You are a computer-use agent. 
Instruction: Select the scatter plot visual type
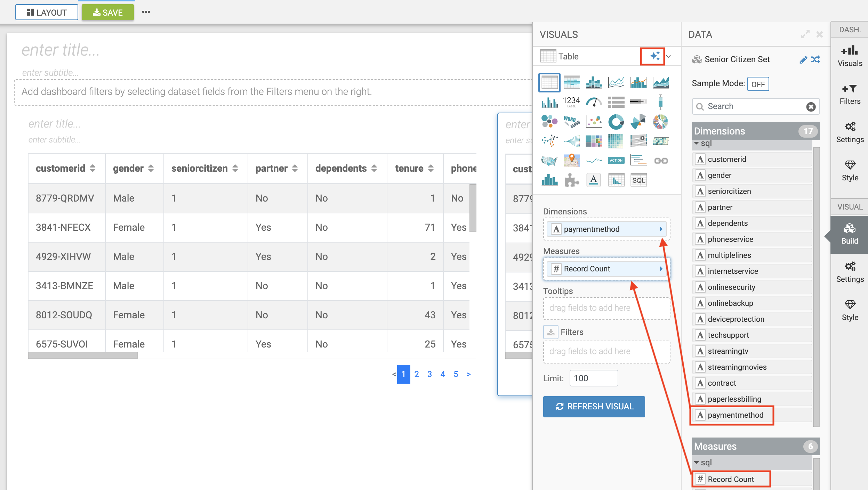(x=594, y=122)
